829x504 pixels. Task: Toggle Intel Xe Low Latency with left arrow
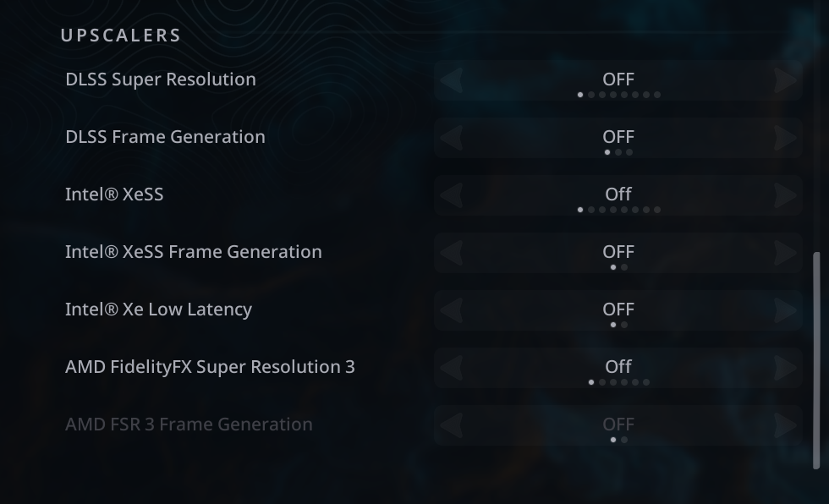[452, 310]
